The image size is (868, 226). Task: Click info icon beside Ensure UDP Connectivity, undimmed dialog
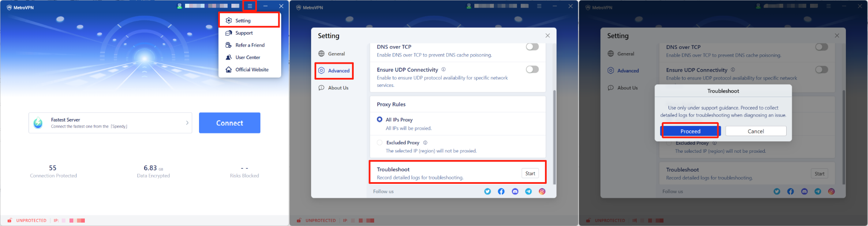[444, 69]
